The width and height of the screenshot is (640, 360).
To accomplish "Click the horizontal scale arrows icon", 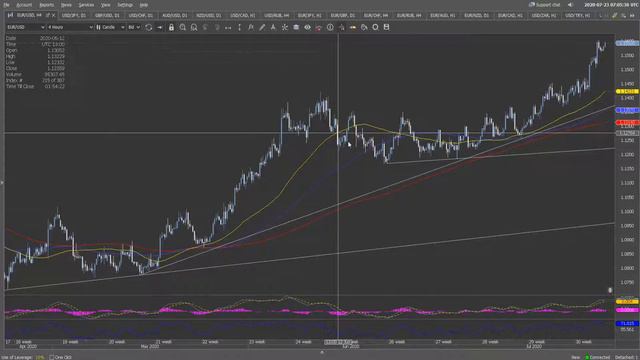I will [228, 27].
